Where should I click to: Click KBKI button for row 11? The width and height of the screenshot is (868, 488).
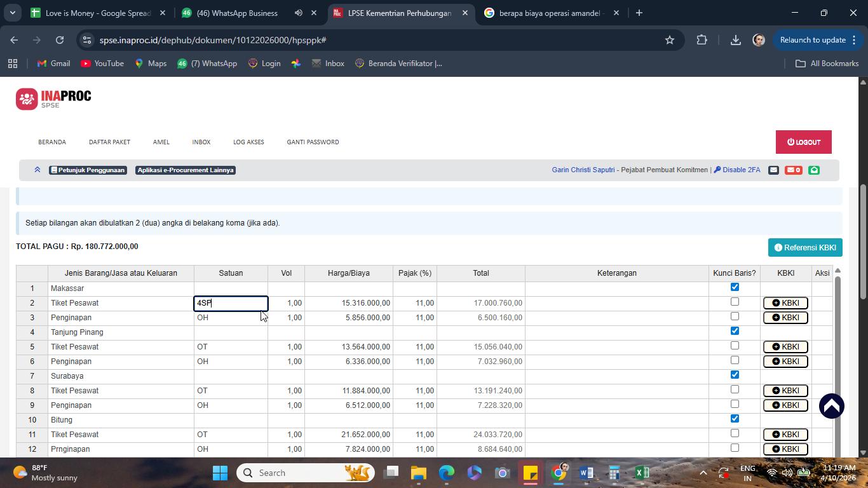pyautogui.click(x=785, y=435)
